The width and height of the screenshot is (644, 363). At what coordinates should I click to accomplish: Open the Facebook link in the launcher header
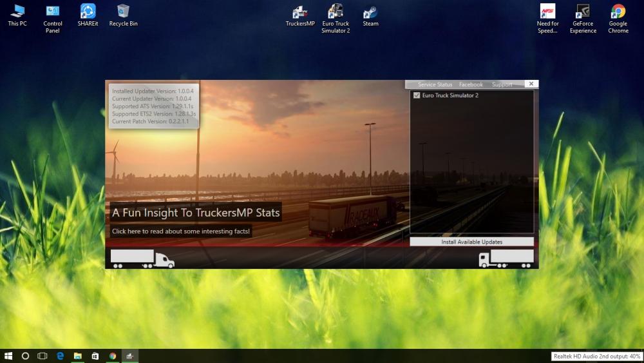click(471, 84)
